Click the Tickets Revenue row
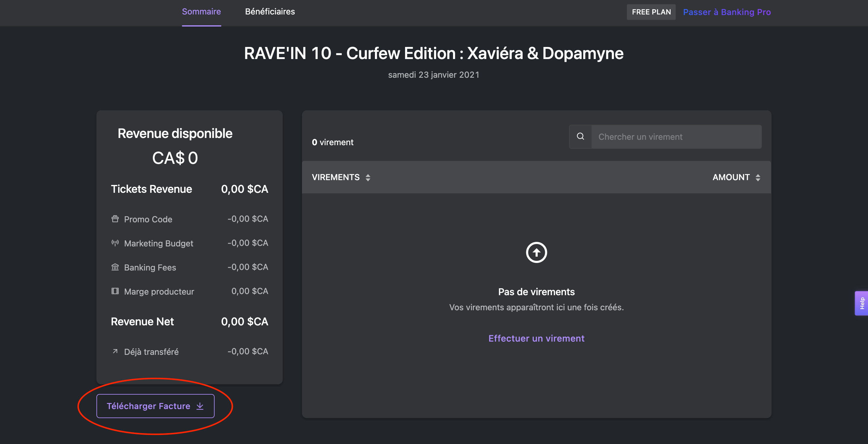 click(x=189, y=189)
